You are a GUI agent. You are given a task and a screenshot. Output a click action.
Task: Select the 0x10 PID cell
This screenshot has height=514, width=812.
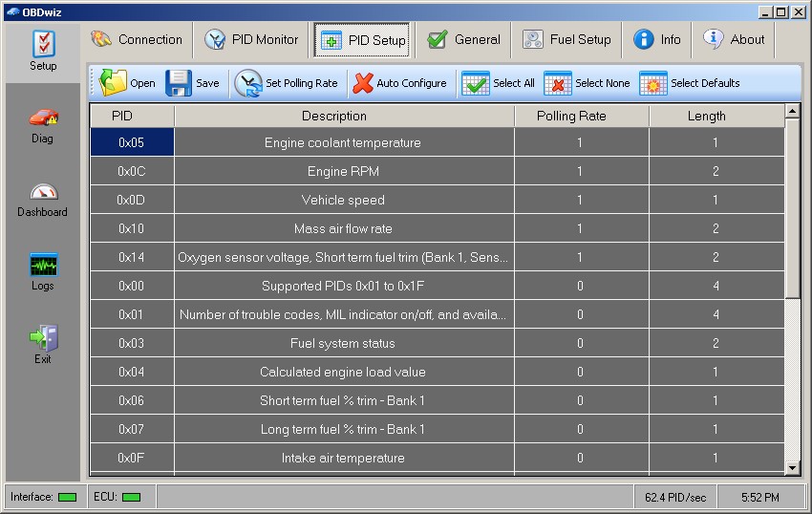tap(132, 228)
